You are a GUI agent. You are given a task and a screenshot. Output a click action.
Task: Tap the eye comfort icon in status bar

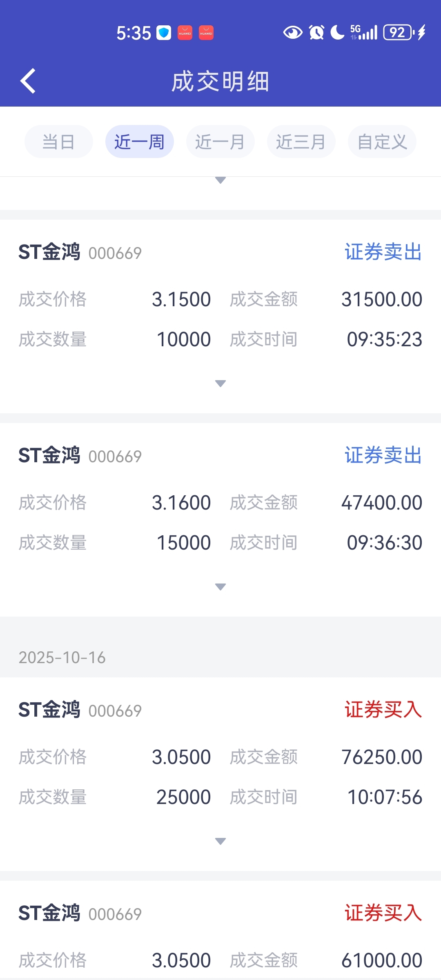[x=292, y=32]
